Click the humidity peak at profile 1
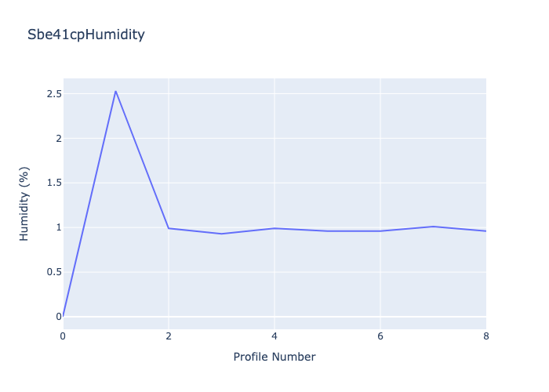This screenshot has width=549, height=392. [x=115, y=91]
